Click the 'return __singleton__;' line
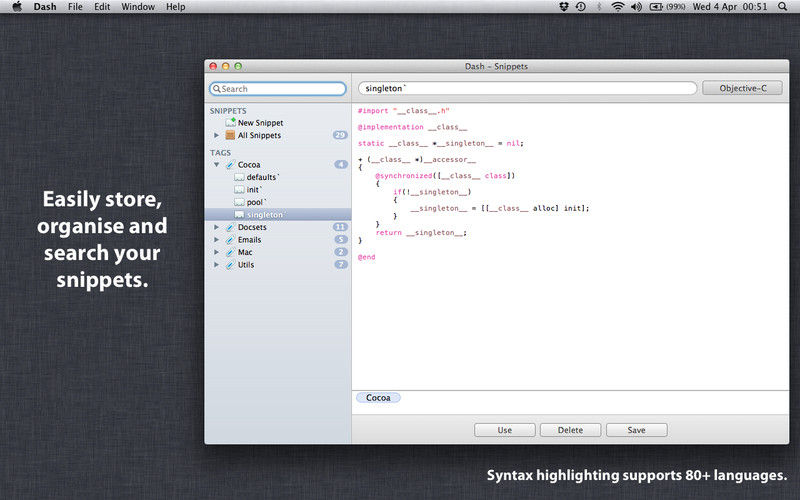 (421, 233)
